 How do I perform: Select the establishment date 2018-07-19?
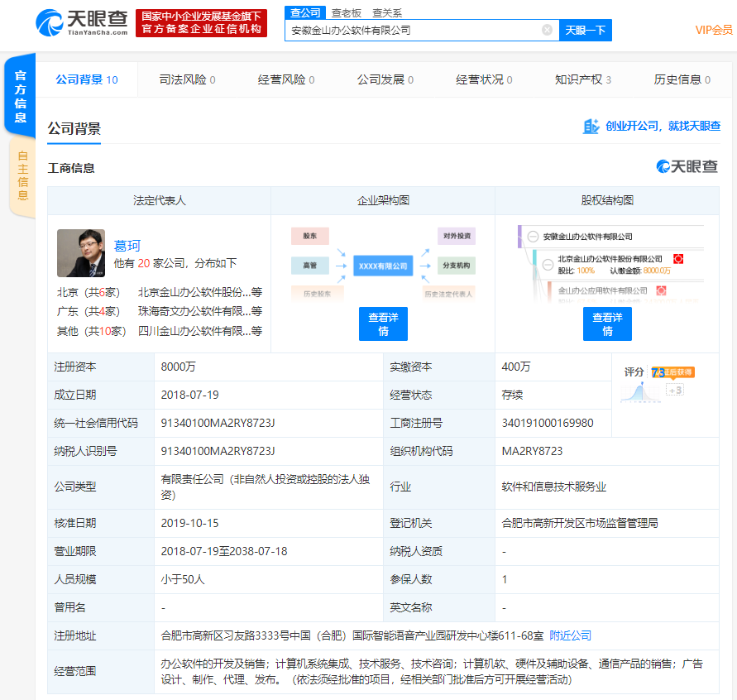click(189, 395)
